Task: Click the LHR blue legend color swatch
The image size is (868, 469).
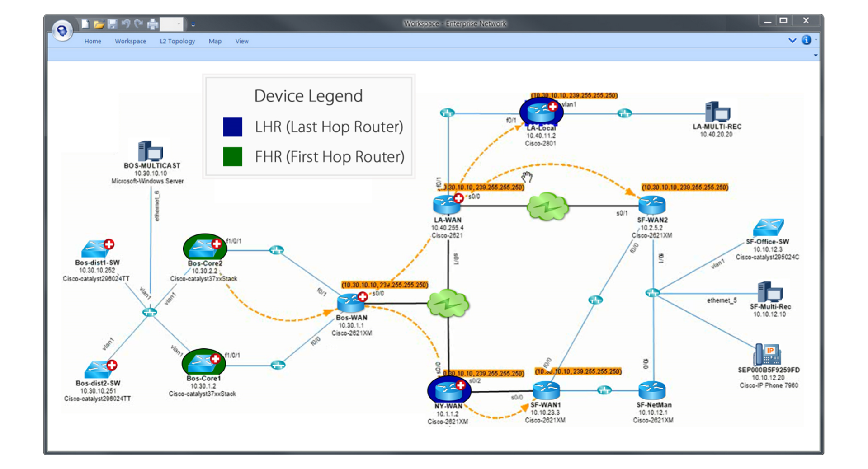Action: click(x=233, y=127)
